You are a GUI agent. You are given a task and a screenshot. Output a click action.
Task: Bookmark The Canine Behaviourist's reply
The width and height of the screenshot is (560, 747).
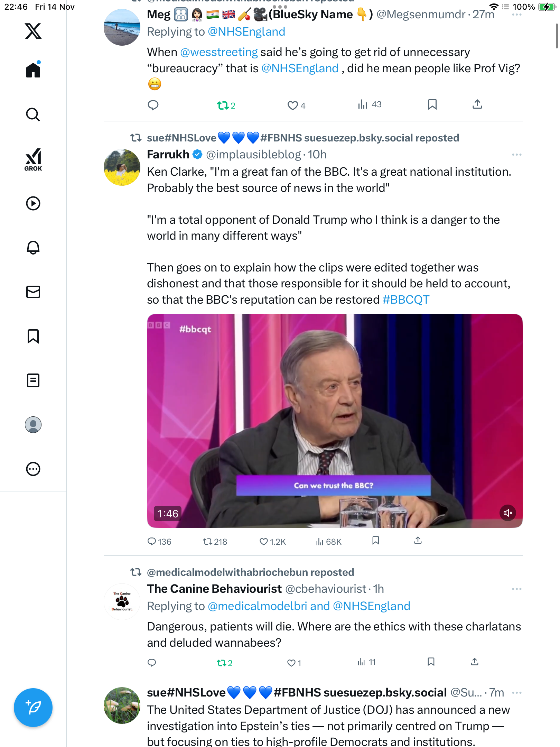pos(431,662)
